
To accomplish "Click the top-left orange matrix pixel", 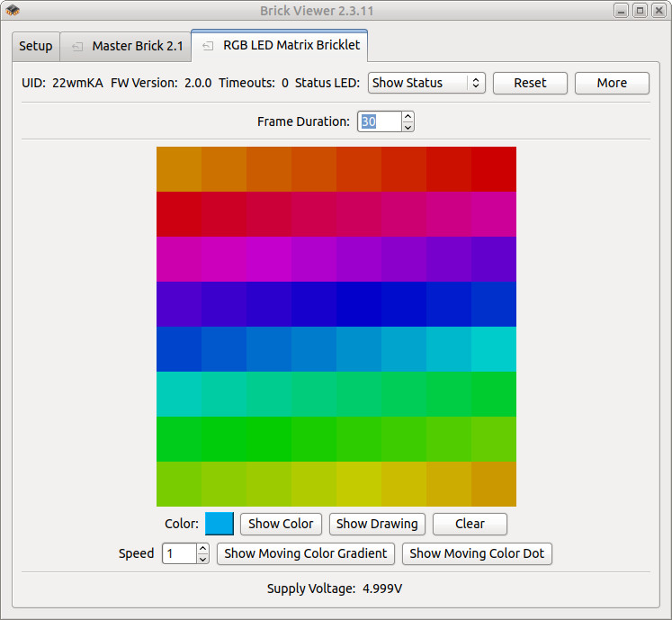I will pos(179,169).
